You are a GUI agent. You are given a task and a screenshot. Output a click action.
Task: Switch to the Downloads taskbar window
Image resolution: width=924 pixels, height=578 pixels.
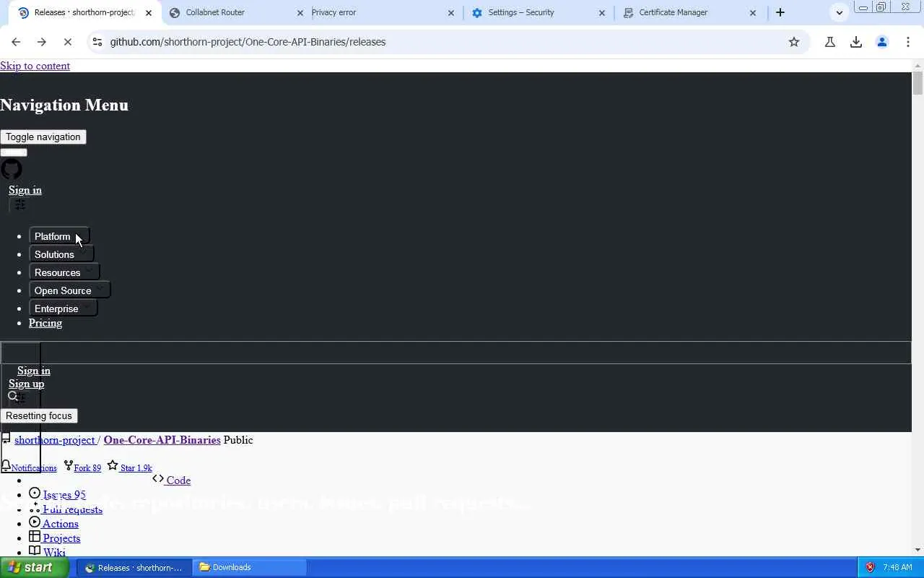(250, 567)
